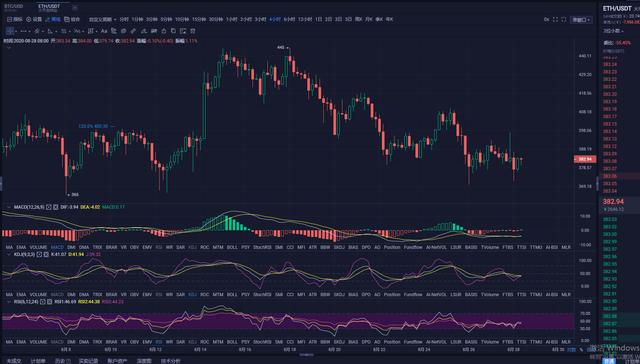Switch timeframe to 30分钟
Screen dimensions: 640x364
click(x=215, y=19)
